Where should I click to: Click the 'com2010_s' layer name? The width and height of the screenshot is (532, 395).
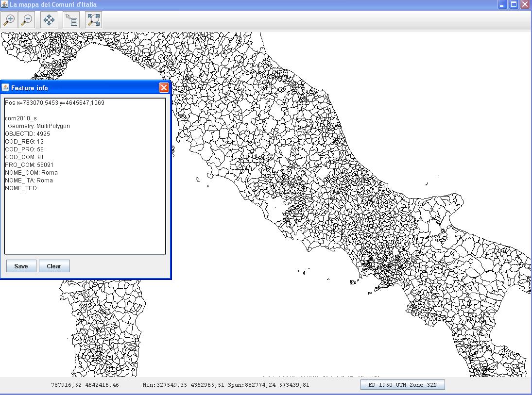(21, 118)
